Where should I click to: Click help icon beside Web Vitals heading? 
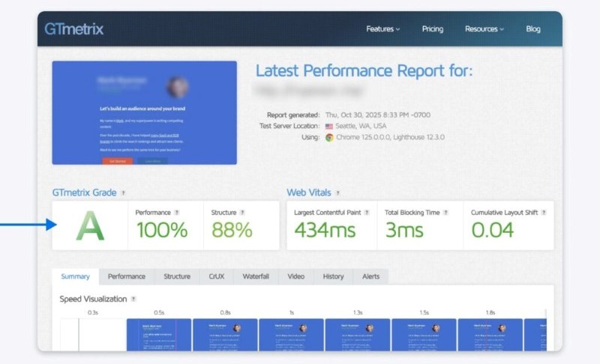tap(337, 193)
